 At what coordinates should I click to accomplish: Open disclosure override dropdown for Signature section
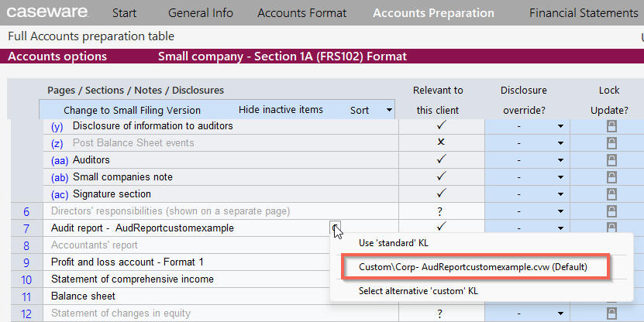(560, 194)
